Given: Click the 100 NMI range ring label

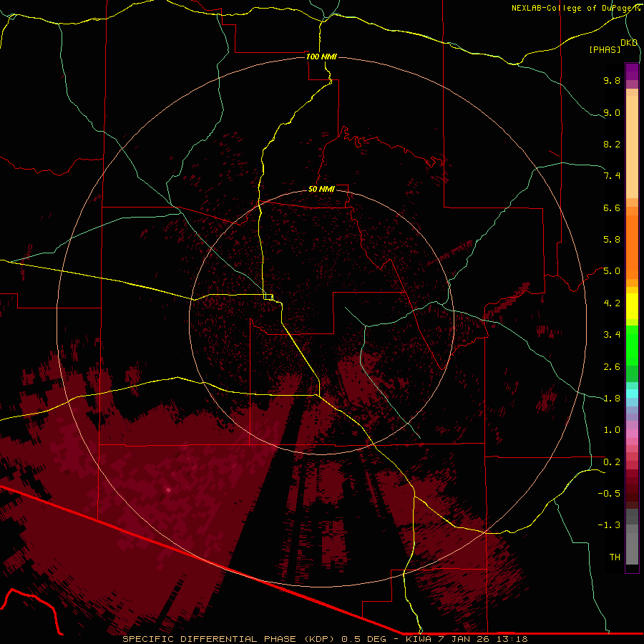Looking at the screenshot, I should pyautogui.click(x=321, y=57).
